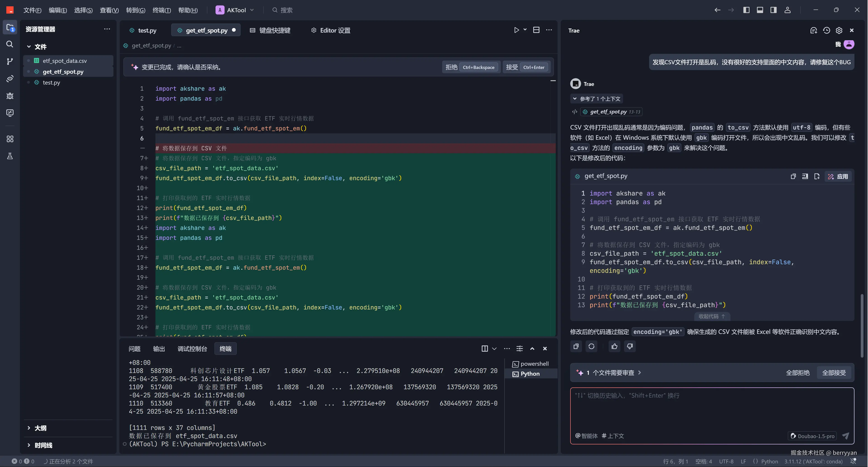Open the Run and Debug view (bug icon)
The image size is (868, 467).
pos(10,96)
